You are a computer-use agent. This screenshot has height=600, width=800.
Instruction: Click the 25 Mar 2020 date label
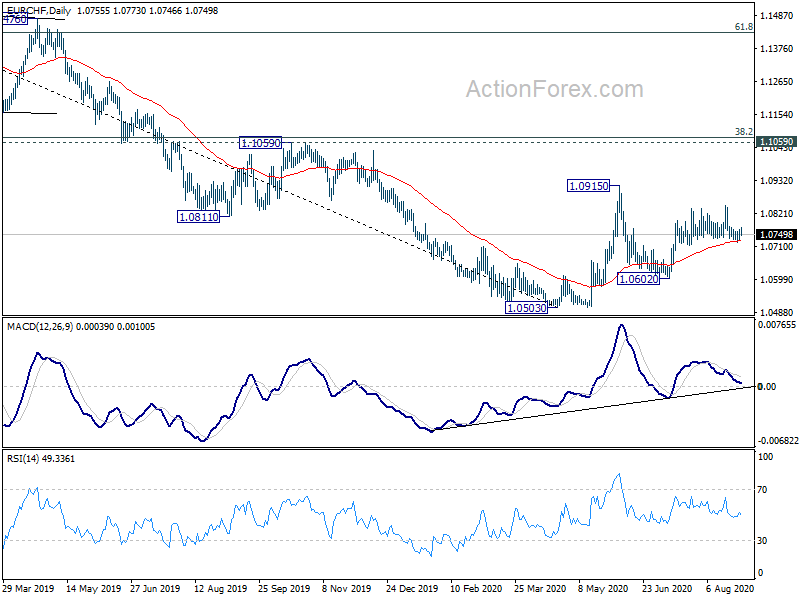coord(540,588)
